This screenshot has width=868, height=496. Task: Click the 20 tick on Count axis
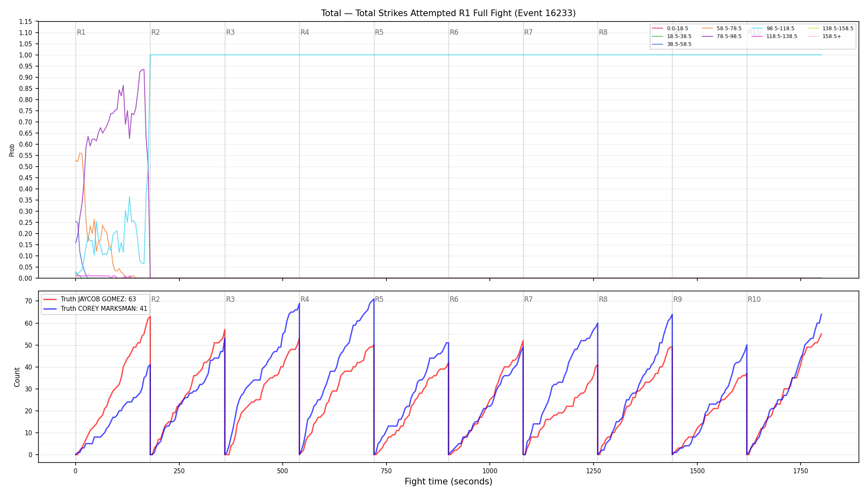coord(29,411)
